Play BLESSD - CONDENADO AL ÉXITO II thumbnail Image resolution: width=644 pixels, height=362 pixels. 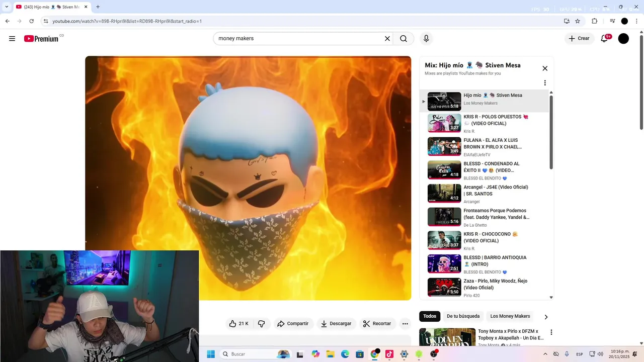[x=444, y=170]
